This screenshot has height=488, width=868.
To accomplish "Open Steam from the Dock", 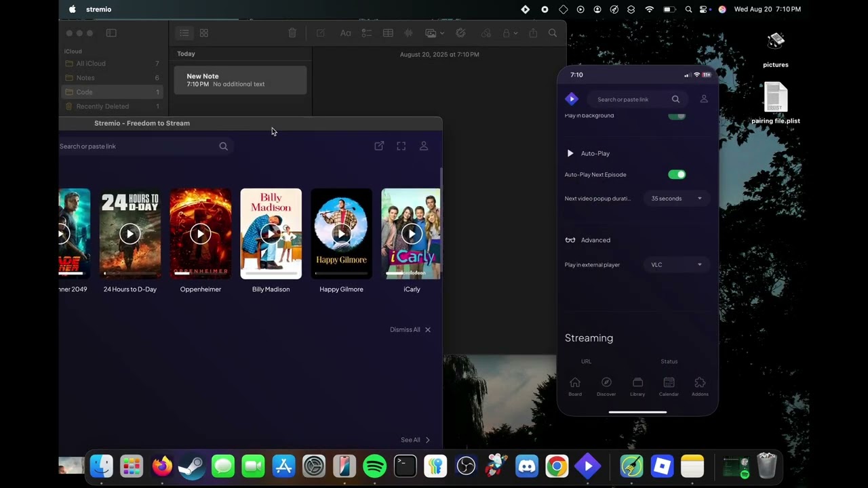I will tap(192, 466).
